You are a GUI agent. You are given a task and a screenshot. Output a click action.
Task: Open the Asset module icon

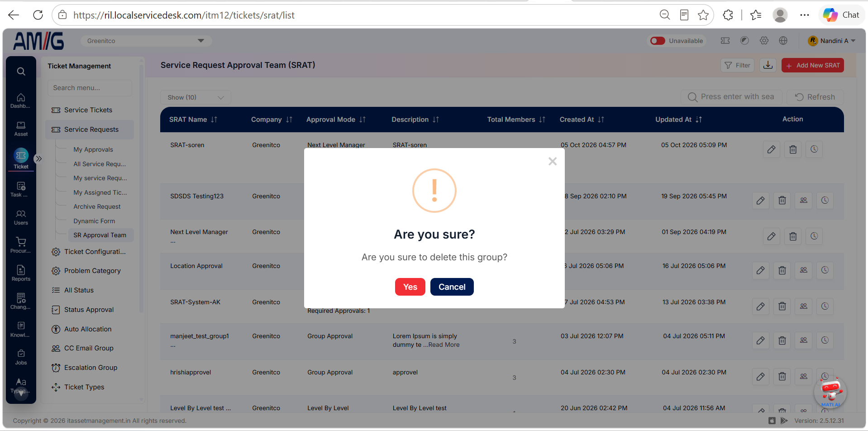(x=21, y=129)
